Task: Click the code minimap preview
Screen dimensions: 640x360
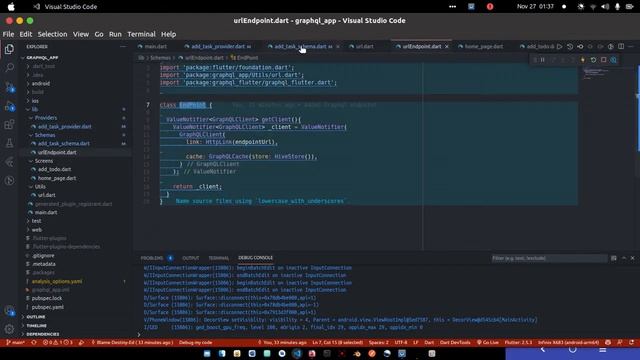Action: (595, 73)
